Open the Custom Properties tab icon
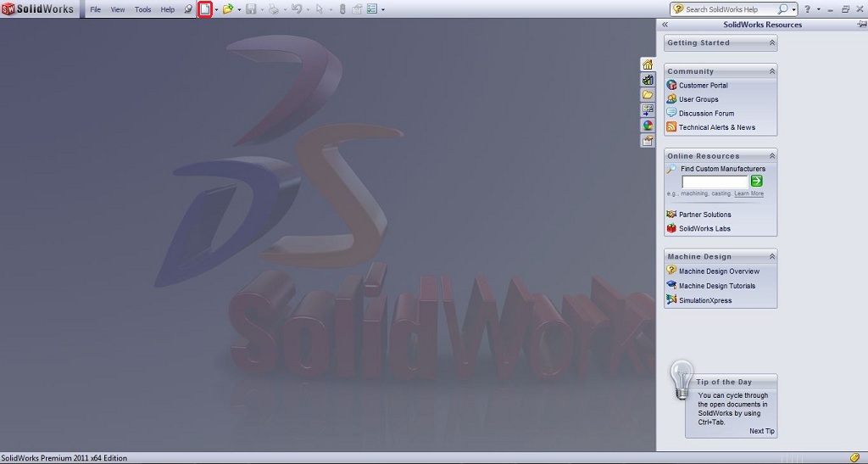868x464 pixels. click(x=647, y=141)
